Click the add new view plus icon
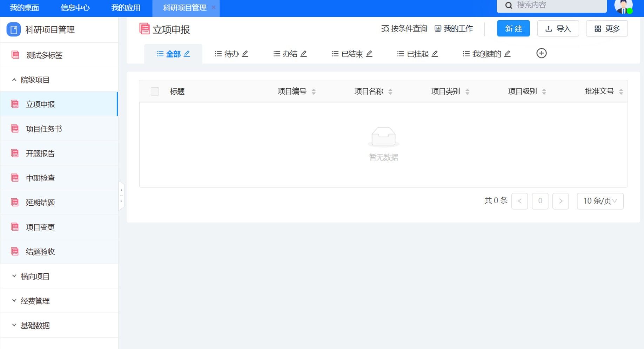 coord(541,53)
